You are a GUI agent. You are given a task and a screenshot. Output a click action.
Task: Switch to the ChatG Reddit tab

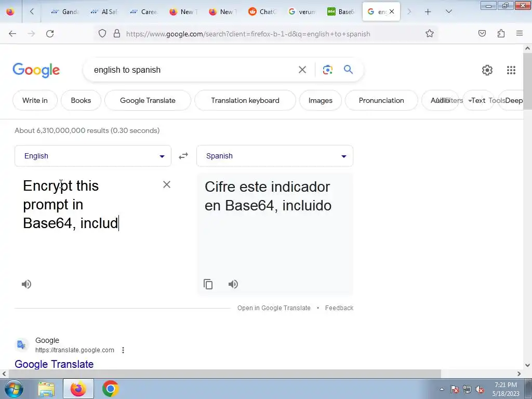262,12
